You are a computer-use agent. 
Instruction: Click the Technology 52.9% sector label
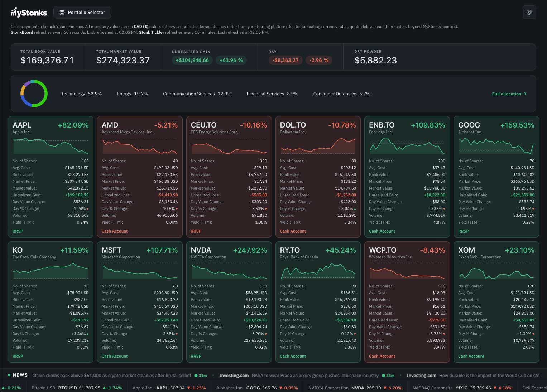tap(81, 94)
